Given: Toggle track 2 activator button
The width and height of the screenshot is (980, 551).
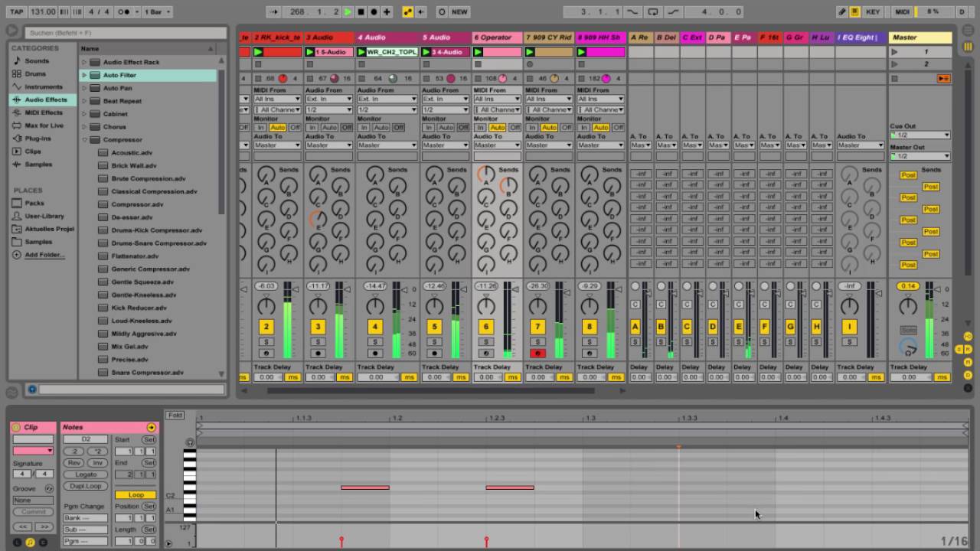Looking at the screenshot, I should (x=266, y=327).
